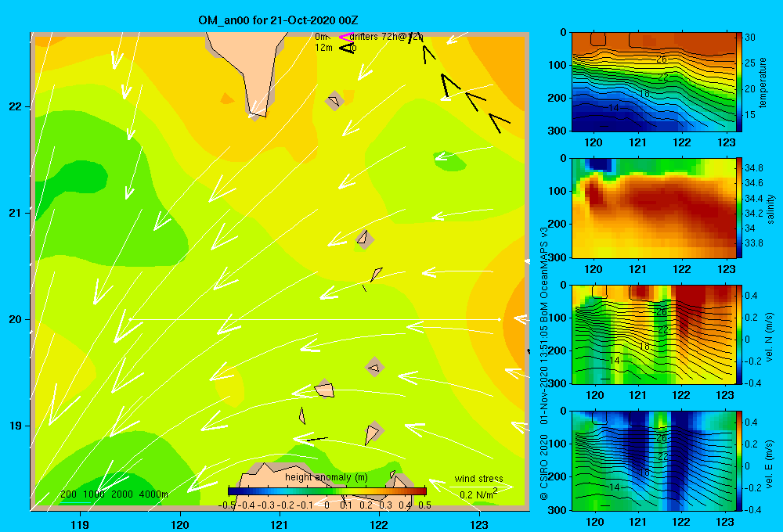Screen dimensions: 783x532
Task: Click latitude label 19 on main map
Action: 15,426
